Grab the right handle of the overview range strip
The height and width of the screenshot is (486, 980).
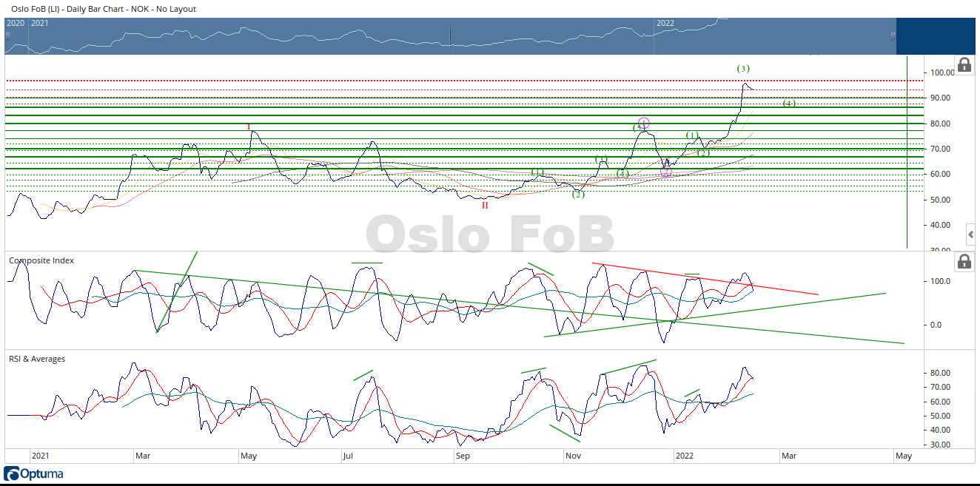[x=893, y=36]
